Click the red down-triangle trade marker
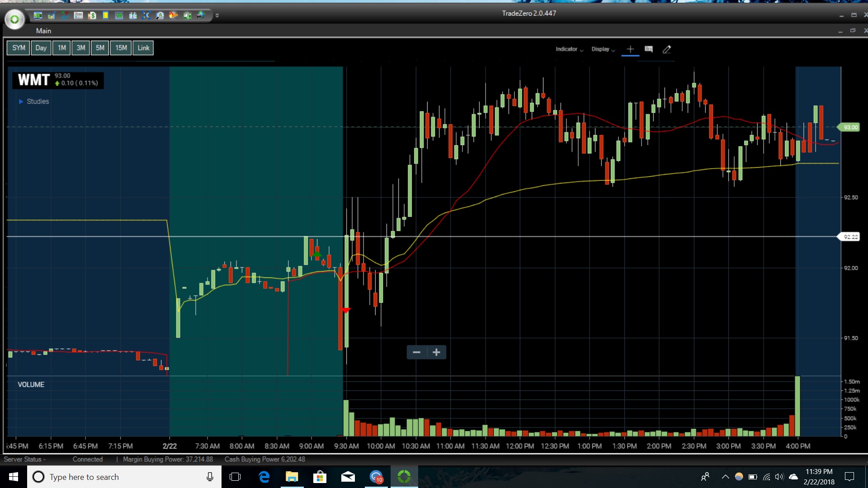The height and width of the screenshot is (488, 868). pyautogui.click(x=346, y=310)
